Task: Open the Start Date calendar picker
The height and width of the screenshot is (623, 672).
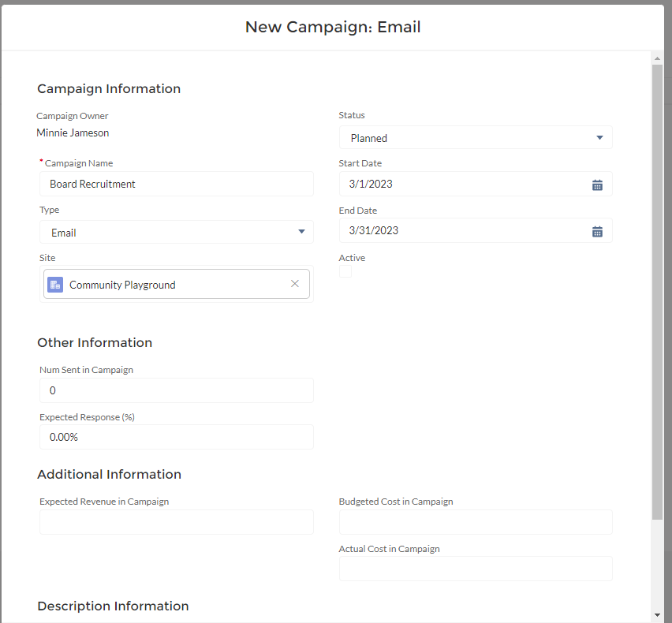Action: pyautogui.click(x=597, y=185)
